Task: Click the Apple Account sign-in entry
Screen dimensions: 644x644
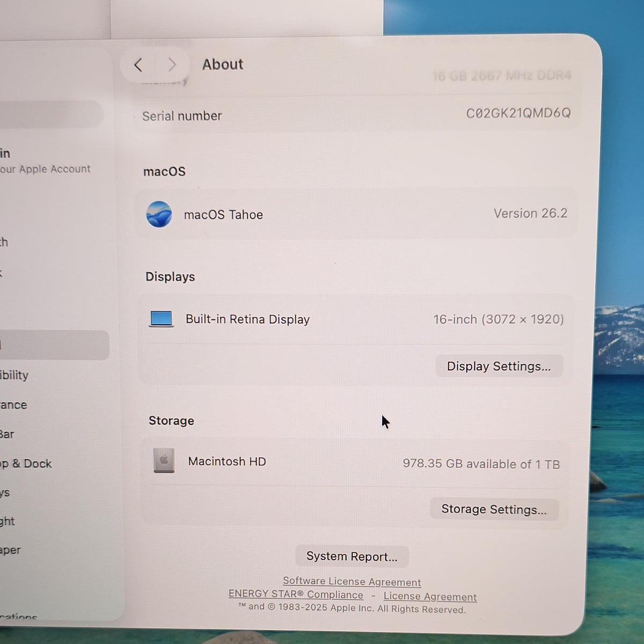Action: (46, 161)
